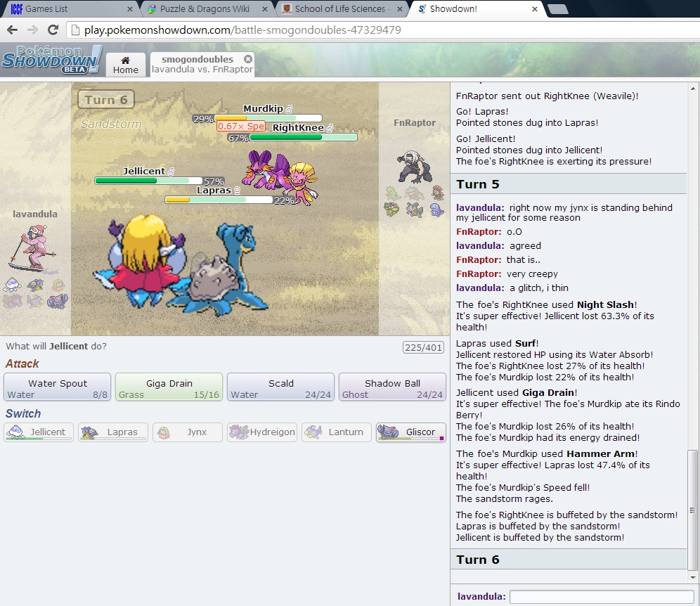This screenshot has height=606, width=700.
Task: Click the battle log scrollbar thumb
Action: [x=692, y=510]
